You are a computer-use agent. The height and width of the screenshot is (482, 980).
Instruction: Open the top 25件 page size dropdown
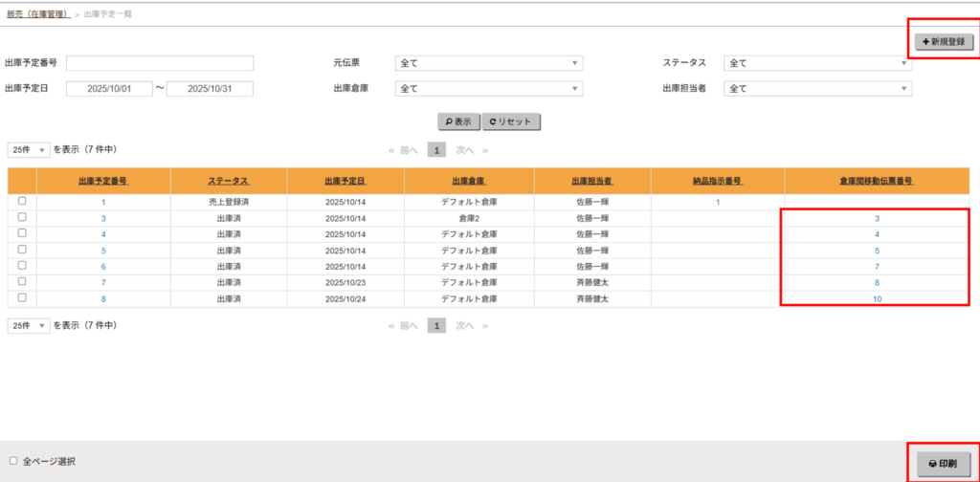[x=29, y=150]
